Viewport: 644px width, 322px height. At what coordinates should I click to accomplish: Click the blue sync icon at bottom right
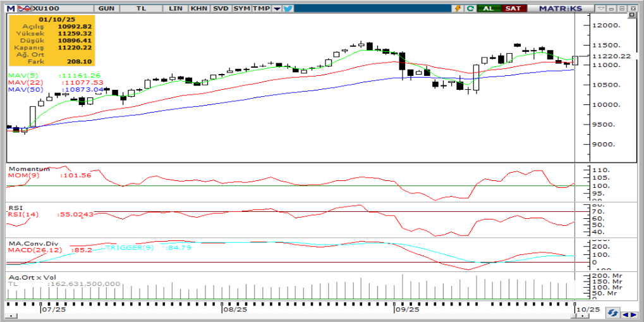612,313
